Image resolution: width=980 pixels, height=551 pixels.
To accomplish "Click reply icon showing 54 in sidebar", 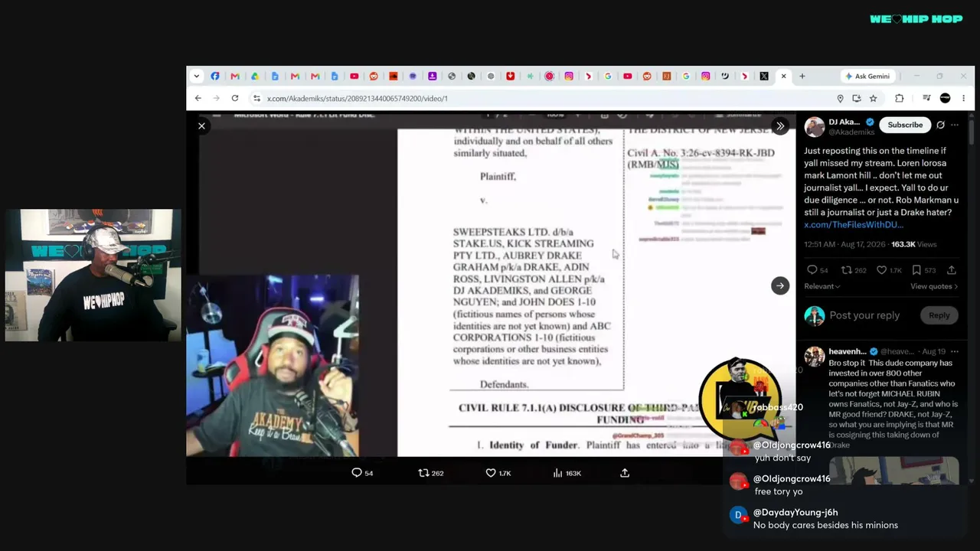I will [812, 270].
